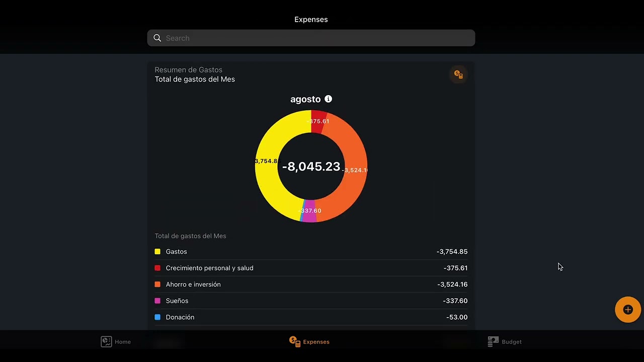This screenshot has width=644, height=362.
Task: Click the pink Sueños legend swatch
Action: coord(157,301)
